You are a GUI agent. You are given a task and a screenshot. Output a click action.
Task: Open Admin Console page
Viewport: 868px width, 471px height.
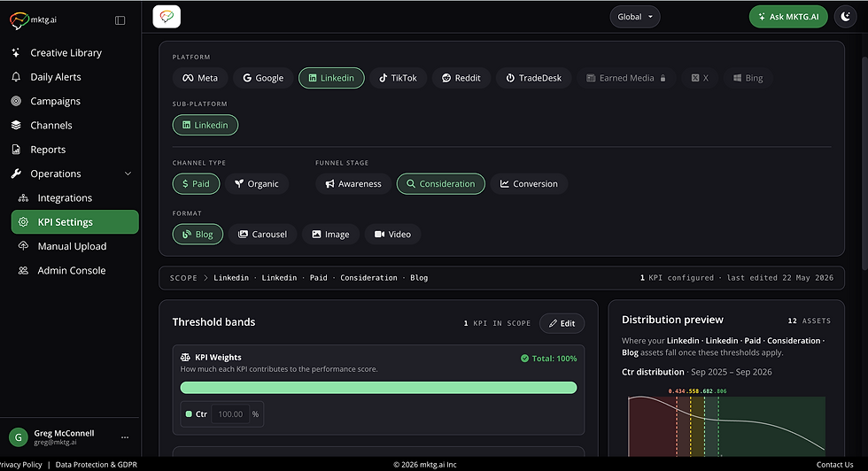[x=72, y=271]
